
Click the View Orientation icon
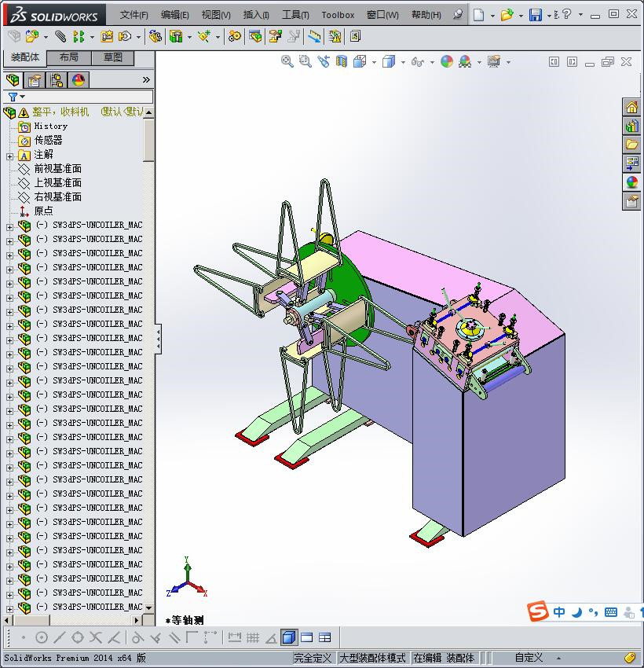click(x=360, y=61)
